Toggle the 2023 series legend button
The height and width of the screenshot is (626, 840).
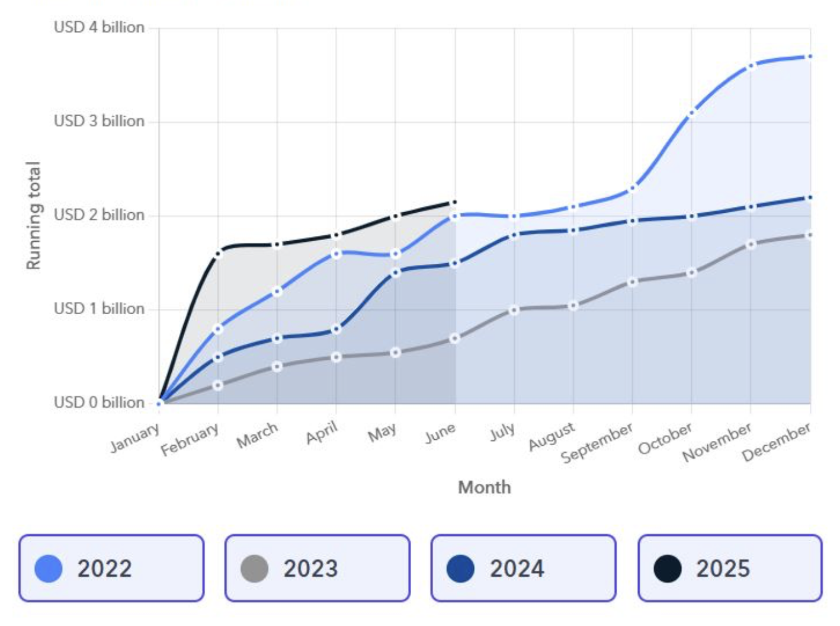click(x=318, y=568)
